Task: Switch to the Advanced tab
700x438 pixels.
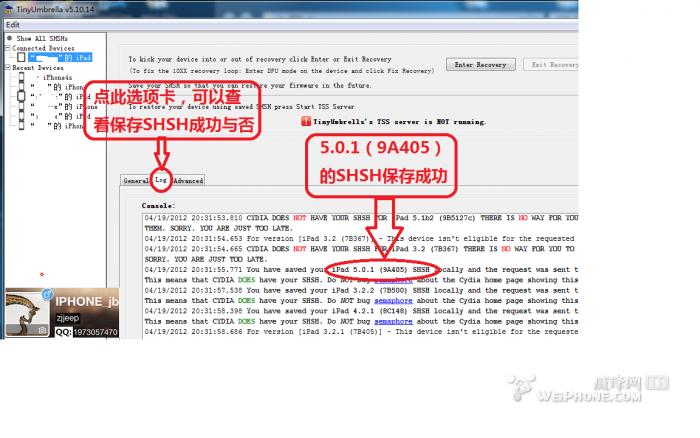Action: coord(188,180)
